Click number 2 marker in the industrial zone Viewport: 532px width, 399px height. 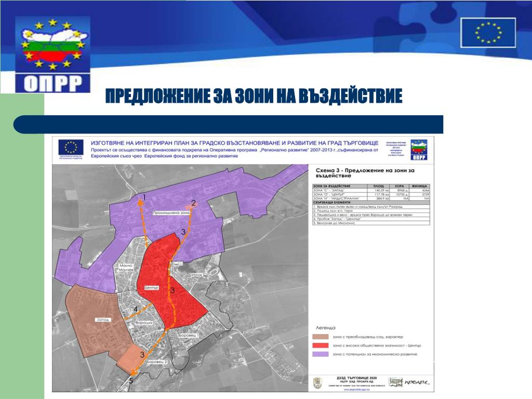coord(193,203)
